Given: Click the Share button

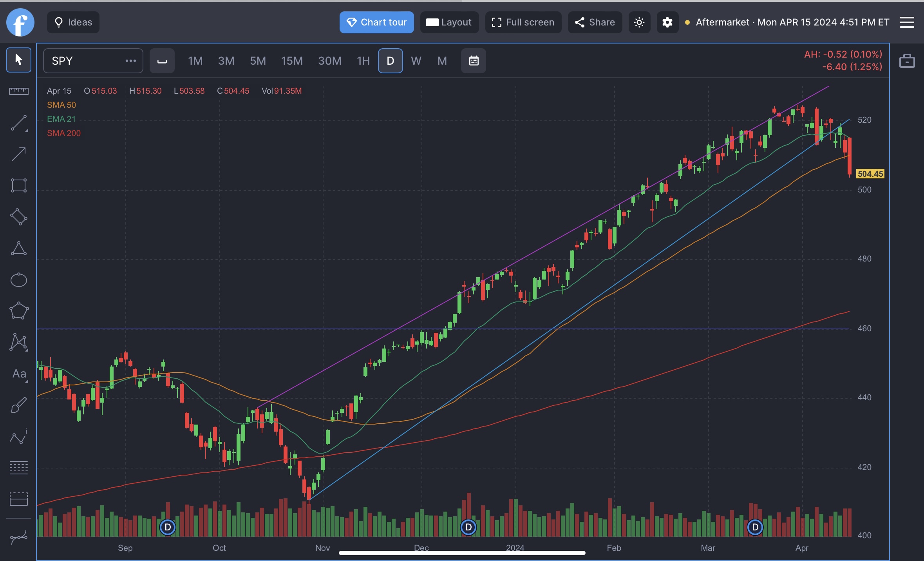Looking at the screenshot, I should tap(595, 22).
